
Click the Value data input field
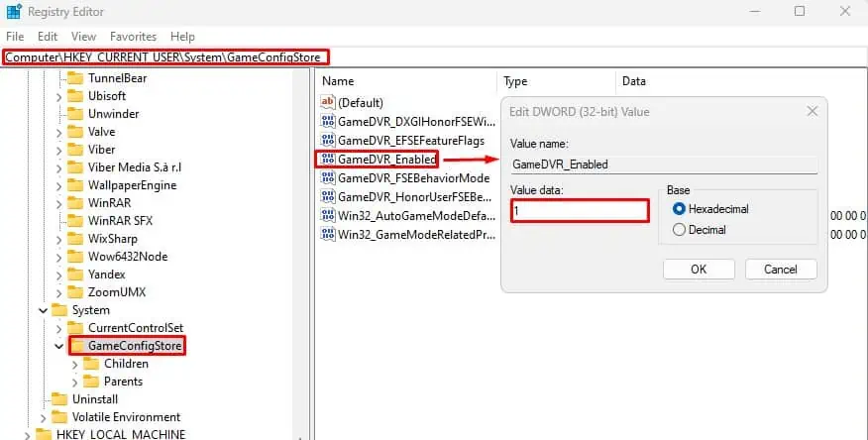click(580, 211)
